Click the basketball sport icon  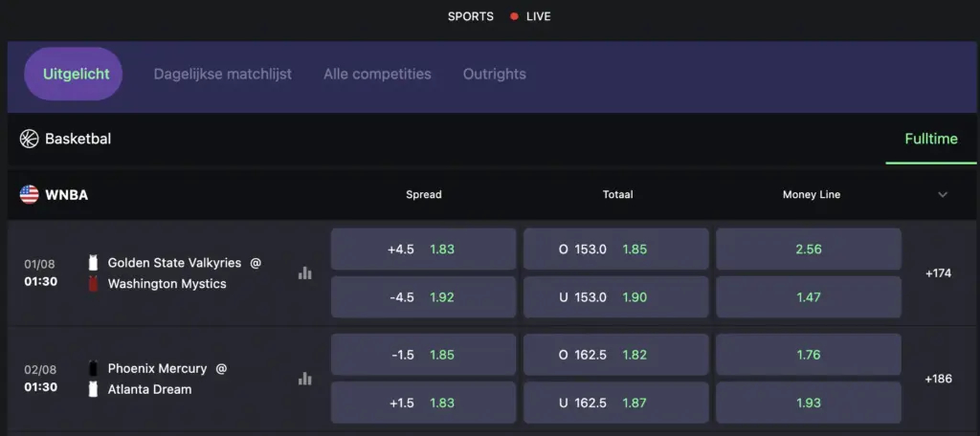[30, 139]
